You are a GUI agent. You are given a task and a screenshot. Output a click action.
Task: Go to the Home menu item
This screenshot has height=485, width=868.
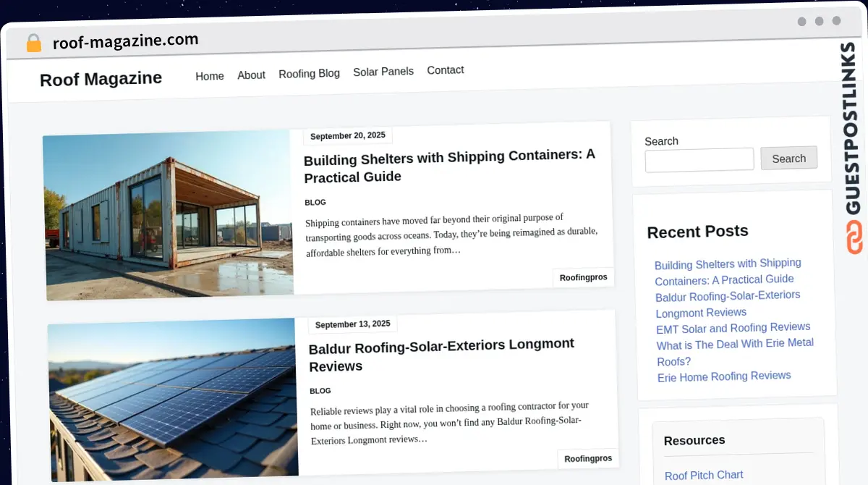click(210, 76)
